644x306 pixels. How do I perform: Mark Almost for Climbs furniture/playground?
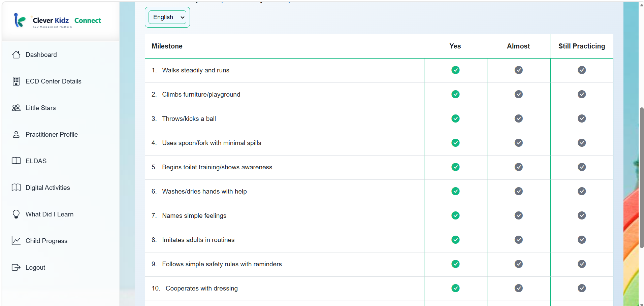point(519,94)
